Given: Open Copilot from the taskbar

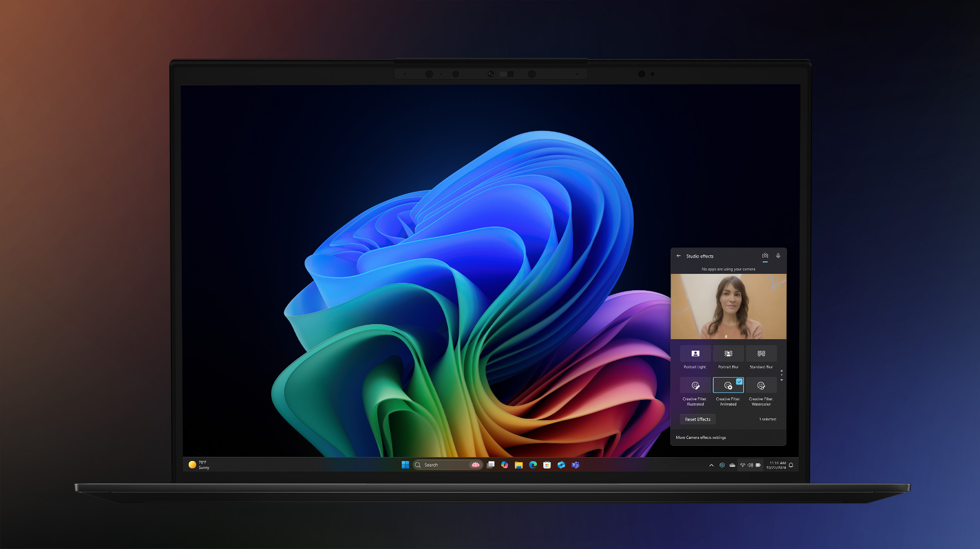Looking at the screenshot, I should [504, 465].
